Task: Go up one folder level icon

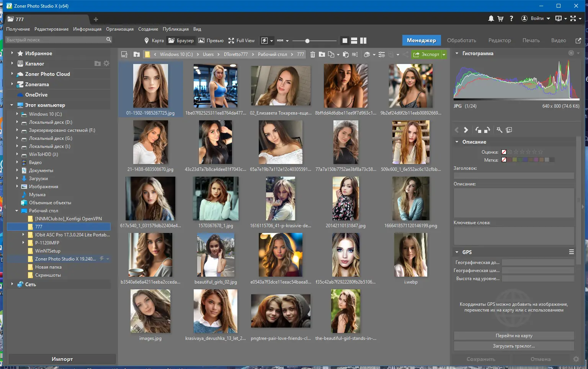Action: 137,54
